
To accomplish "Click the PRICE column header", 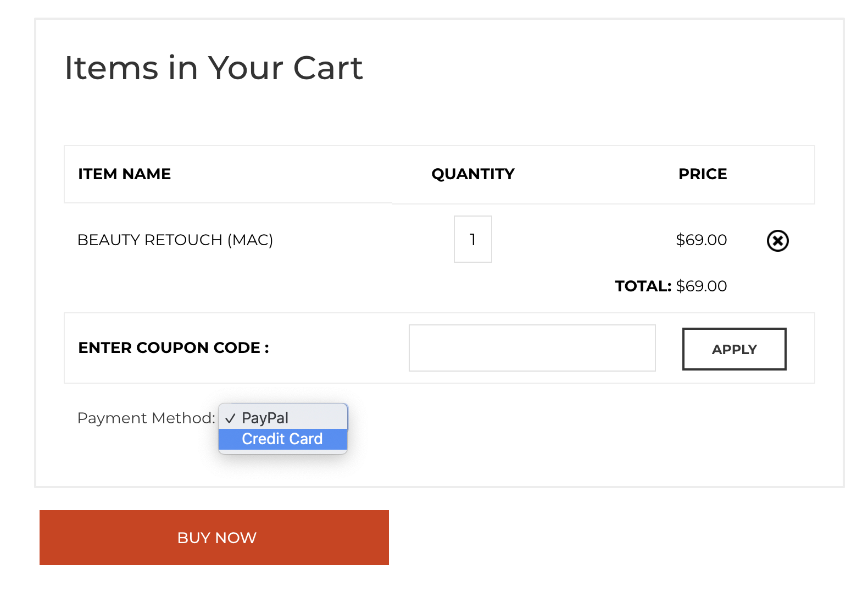I will click(x=703, y=174).
